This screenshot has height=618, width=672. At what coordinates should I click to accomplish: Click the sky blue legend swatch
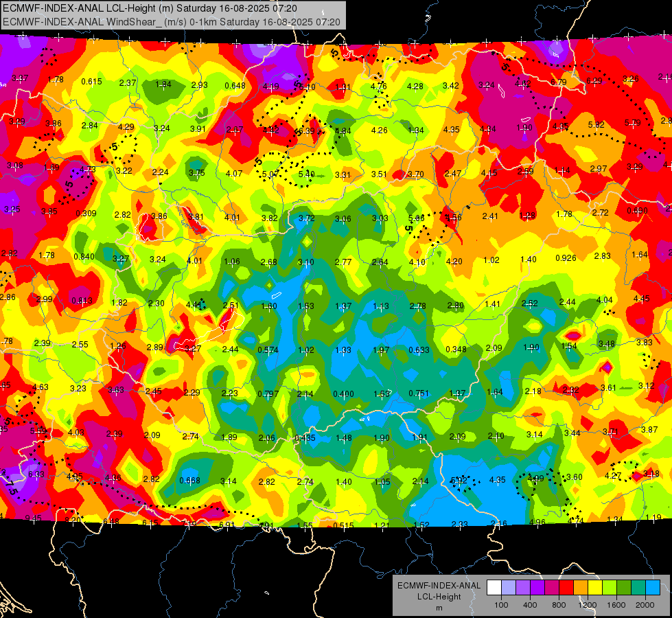click(x=652, y=588)
